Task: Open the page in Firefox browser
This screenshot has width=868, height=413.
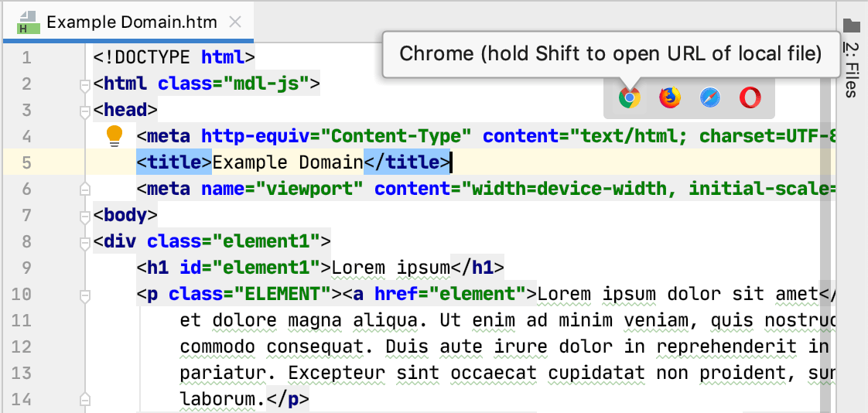Action: point(670,97)
